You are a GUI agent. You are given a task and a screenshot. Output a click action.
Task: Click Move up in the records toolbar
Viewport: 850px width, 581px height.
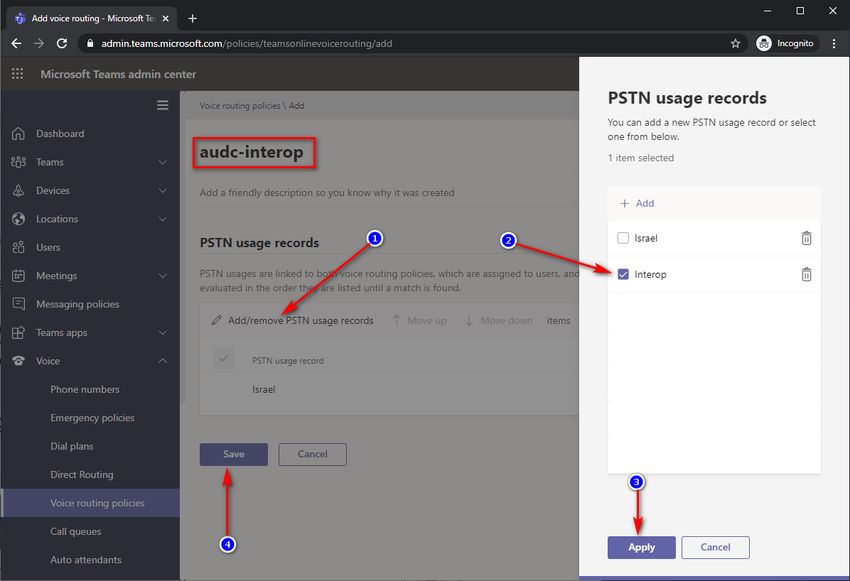pos(420,320)
